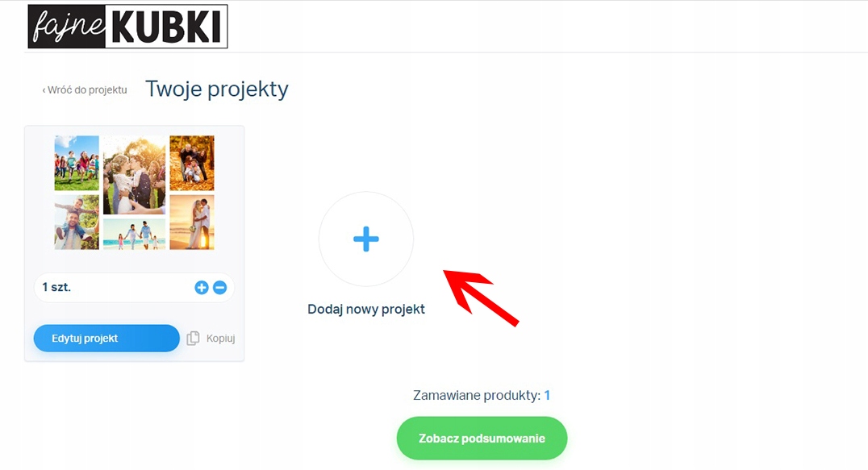The image size is (868, 470).
Task: Click the 'Twoje projekty' heading
Action: pyautogui.click(x=216, y=89)
